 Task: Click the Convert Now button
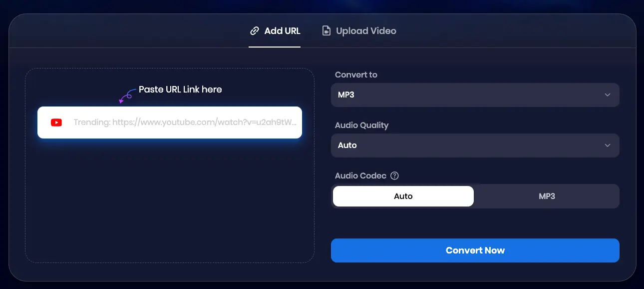coord(475,250)
